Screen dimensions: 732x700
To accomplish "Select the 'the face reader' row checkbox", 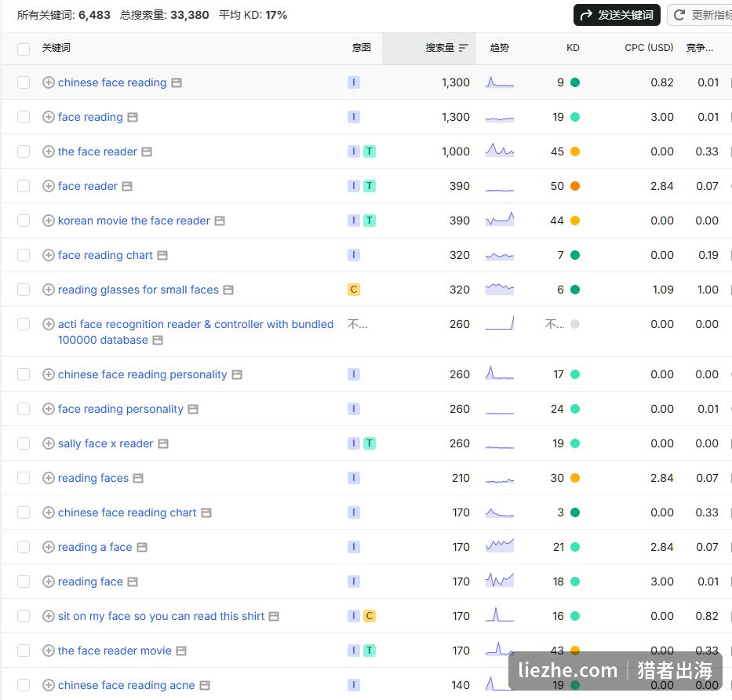I will pyautogui.click(x=24, y=151).
